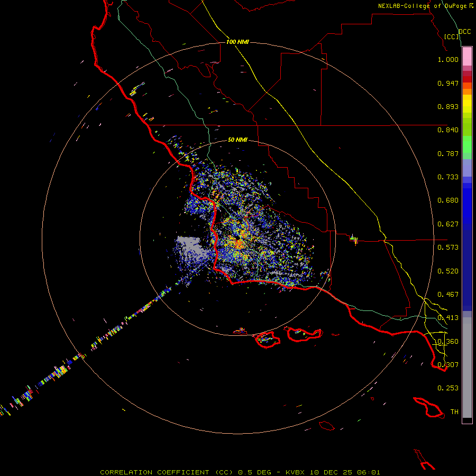Click the 0.787 legend value

pos(448,153)
